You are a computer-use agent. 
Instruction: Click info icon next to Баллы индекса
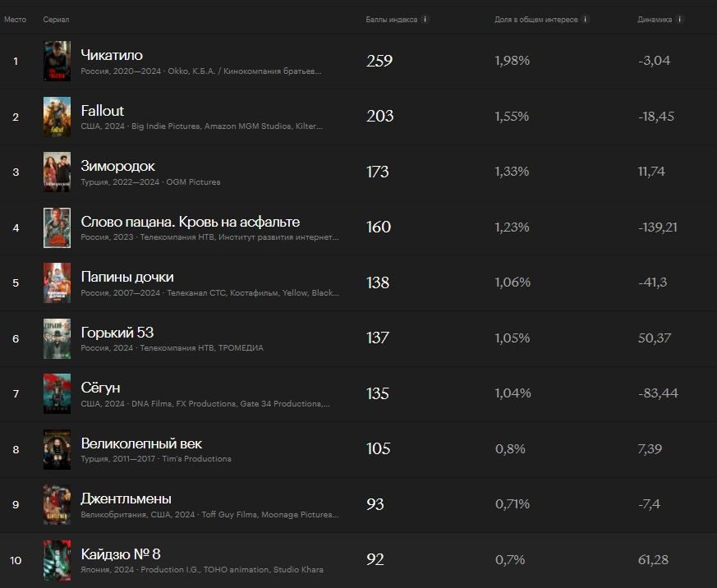[425, 19]
